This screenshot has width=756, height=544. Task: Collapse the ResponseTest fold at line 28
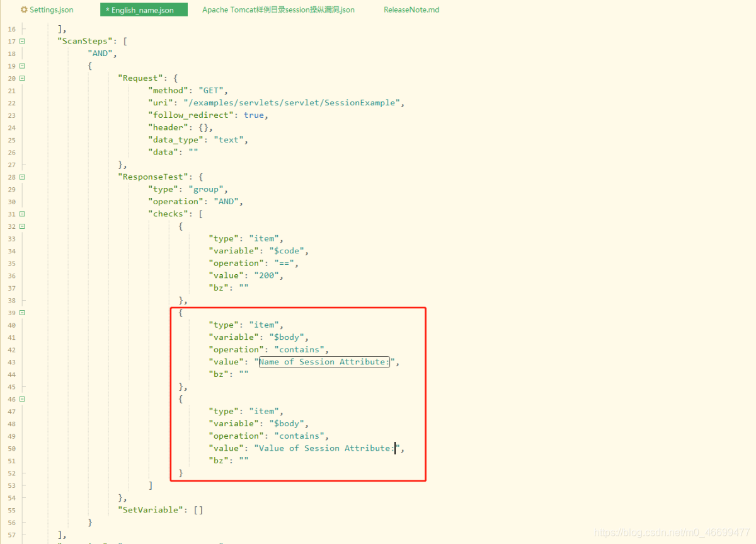click(23, 177)
